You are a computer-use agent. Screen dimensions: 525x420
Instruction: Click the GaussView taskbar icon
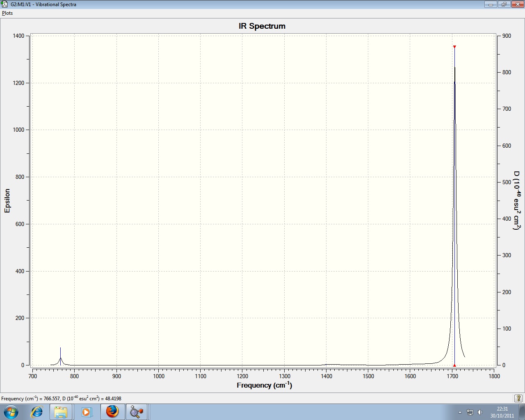pos(136,411)
